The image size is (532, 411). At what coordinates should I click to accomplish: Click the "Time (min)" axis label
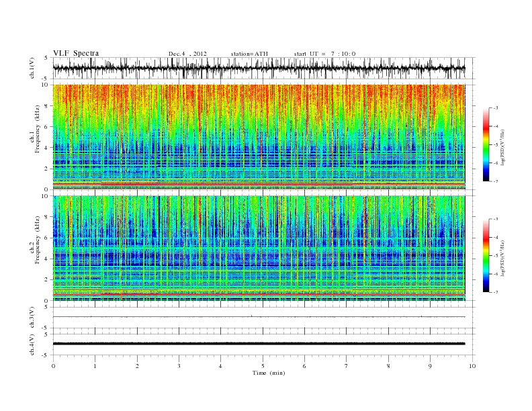click(269, 373)
